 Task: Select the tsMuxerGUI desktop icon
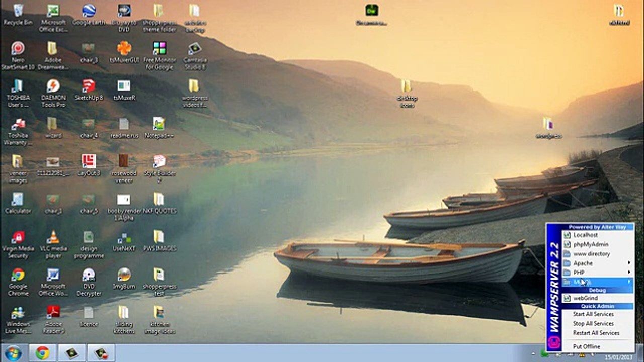click(x=124, y=52)
